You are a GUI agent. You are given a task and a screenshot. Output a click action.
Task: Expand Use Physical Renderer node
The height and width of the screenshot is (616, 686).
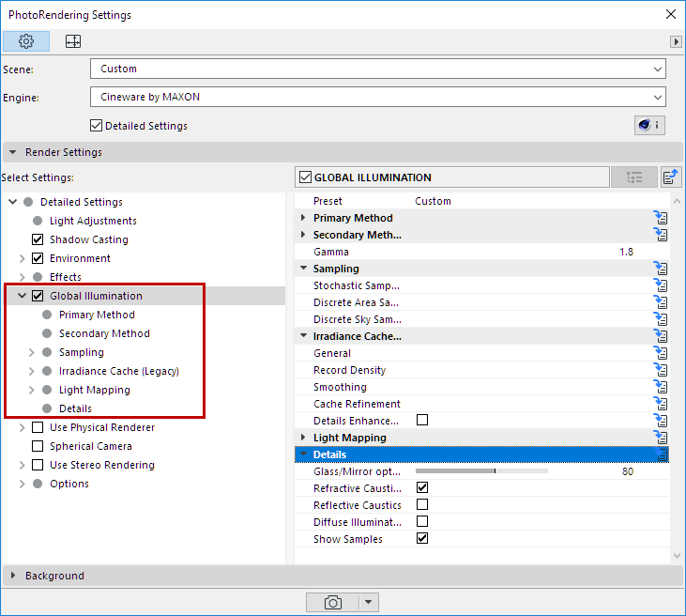pyautogui.click(x=22, y=427)
